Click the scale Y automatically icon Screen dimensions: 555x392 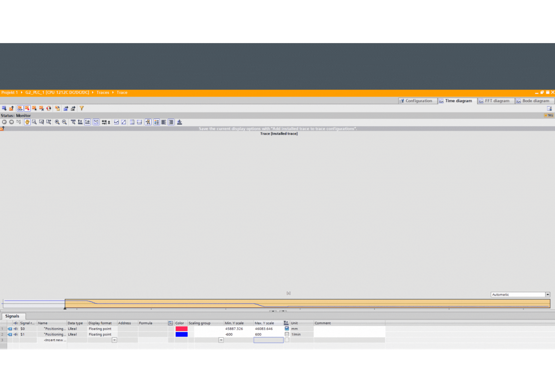[80, 122]
